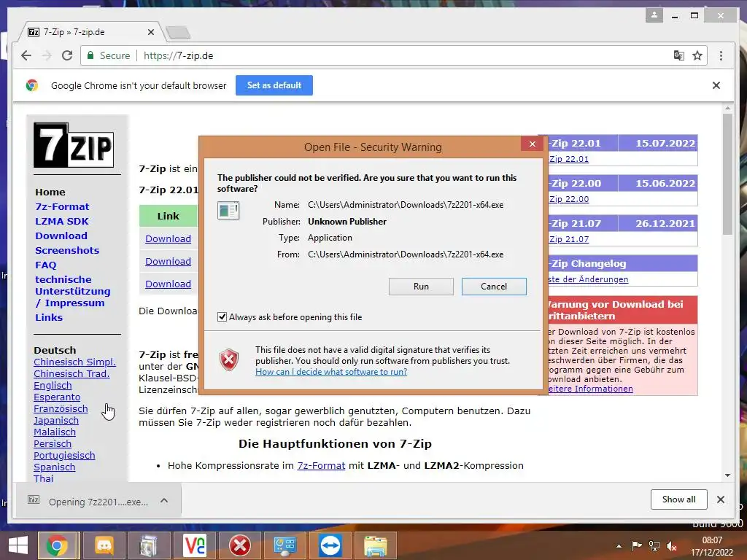Open the 7z-Format sidebar link
This screenshot has width=747, height=560.
pos(62,206)
